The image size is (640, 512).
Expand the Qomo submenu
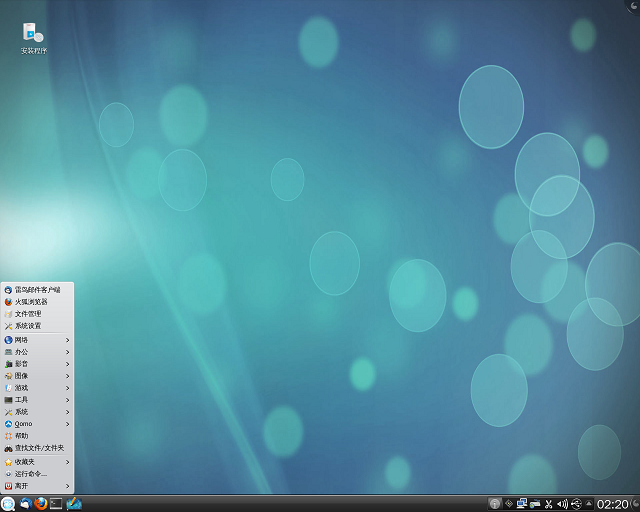click(37, 424)
